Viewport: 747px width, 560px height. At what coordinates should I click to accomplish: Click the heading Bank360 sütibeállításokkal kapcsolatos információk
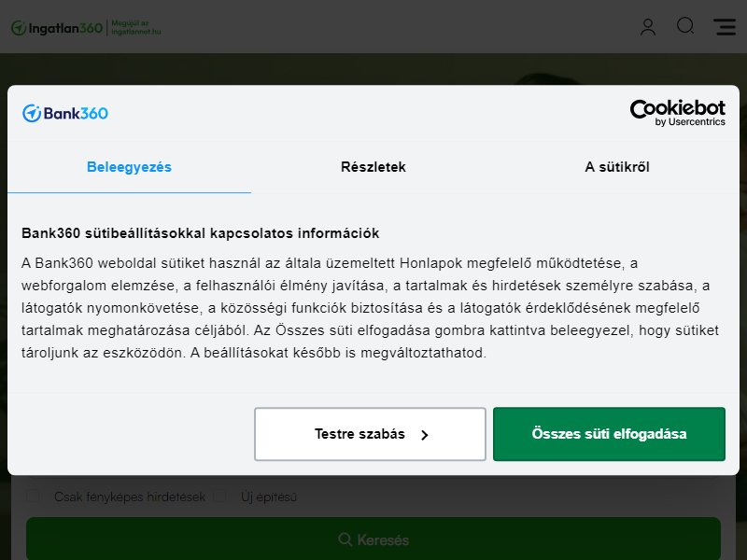pyautogui.click(x=200, y=233)
